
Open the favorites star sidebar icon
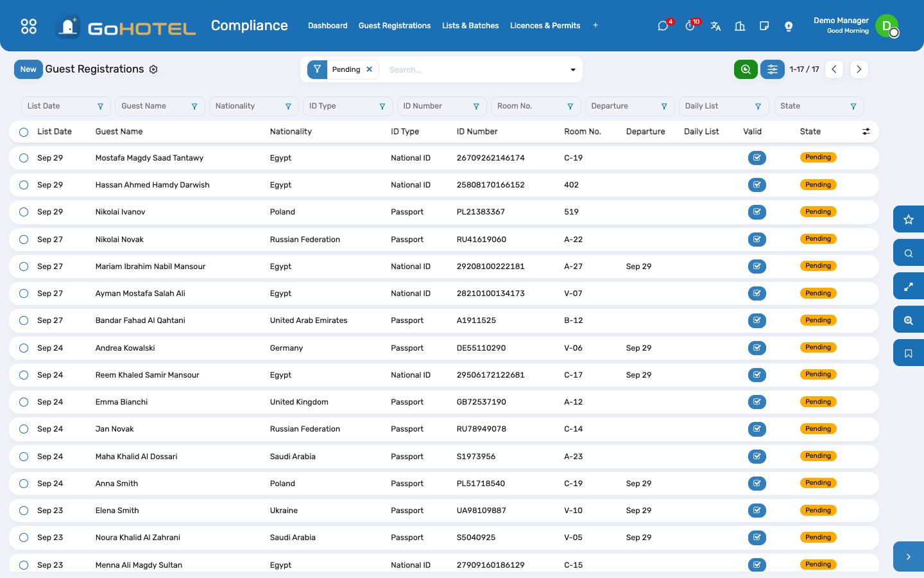(x=909, y=220)
